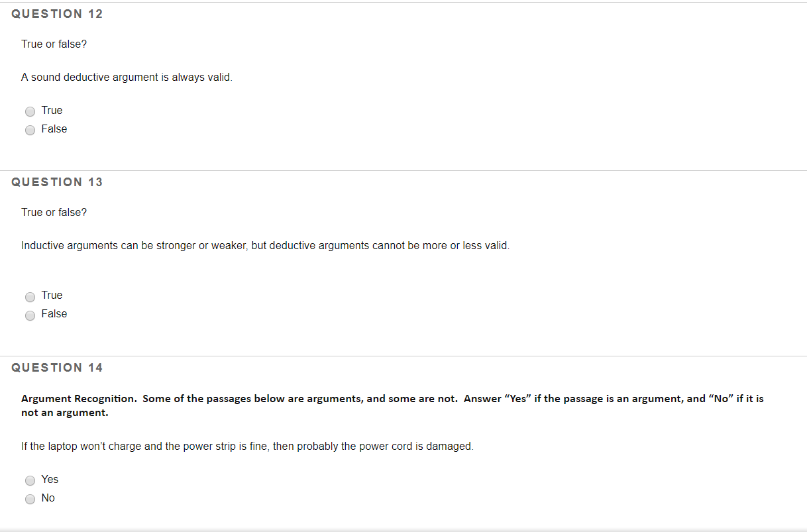Click the divider line above Question 14
The height and width of the screenshot is (532, 807).
coord(403,354)
